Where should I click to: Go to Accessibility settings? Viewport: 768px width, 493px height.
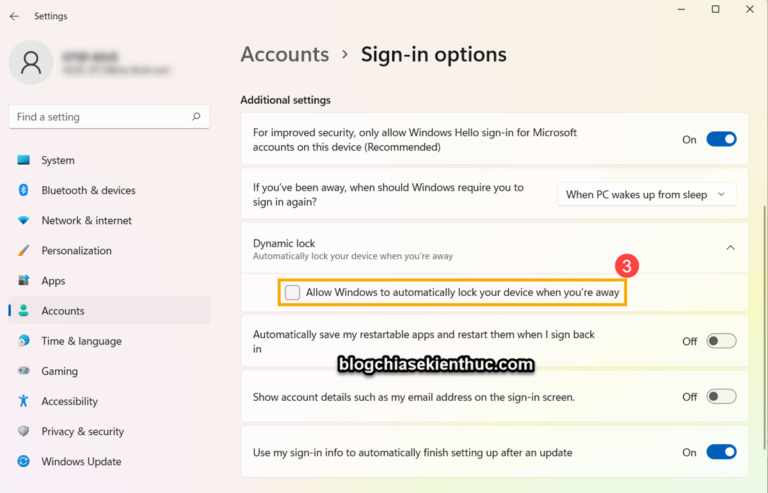pyautogui.click(x=109, y=401)
